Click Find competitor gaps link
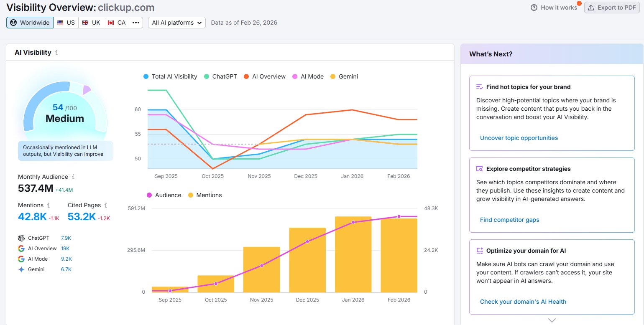Screen dimensions: 644x325 pos(510,220)
